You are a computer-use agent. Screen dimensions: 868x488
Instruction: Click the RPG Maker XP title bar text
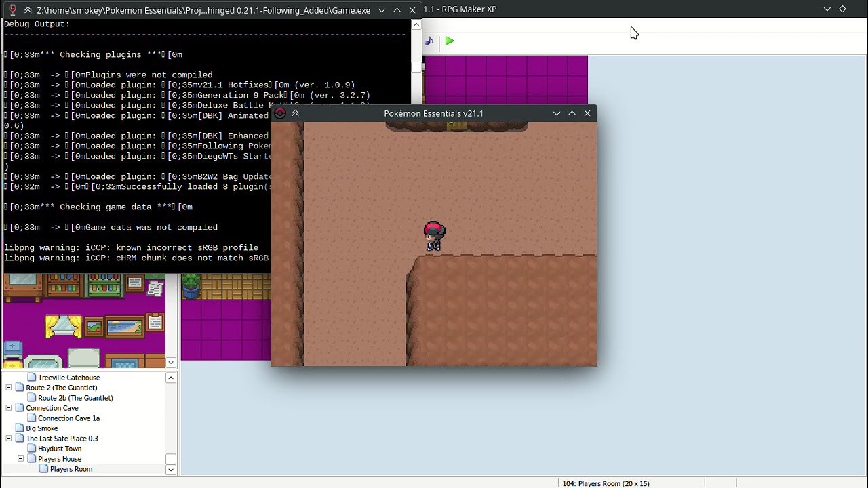(460, 9)
